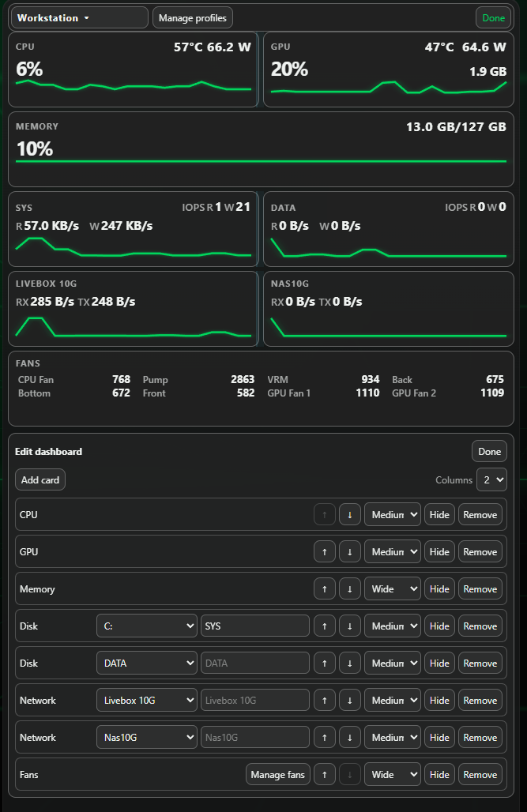Hide the GPU card
Viewport: 527px width, 812px height.
click(439, 552)
